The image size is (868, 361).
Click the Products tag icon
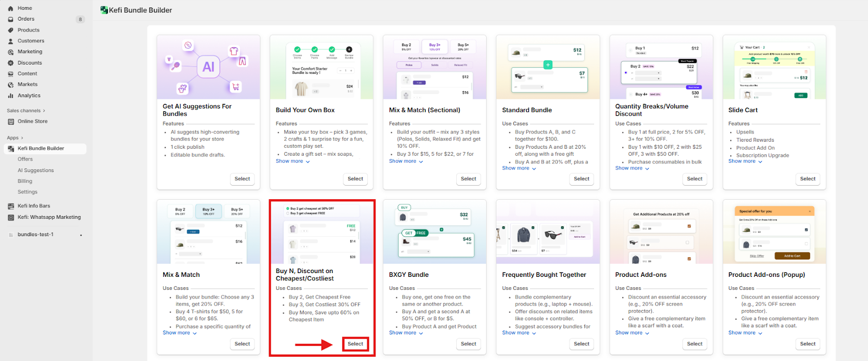tap(10, 30)
